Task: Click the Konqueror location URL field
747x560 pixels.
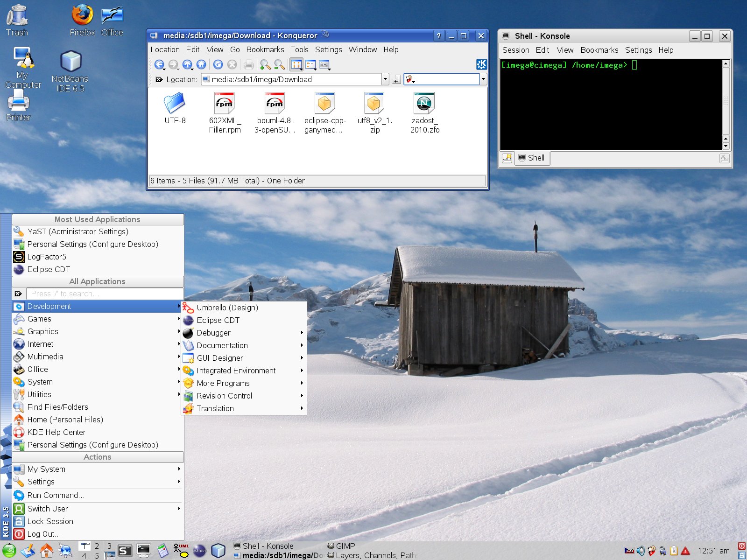Action: point(291,79)
